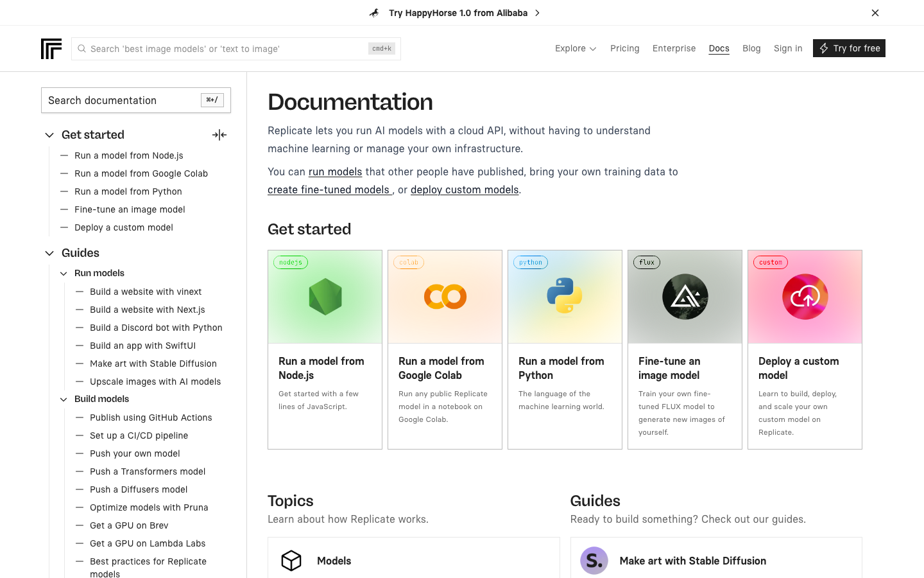Open Build a website with vinext
This screenshot has height=578, width=924.
(x=146, y=292)
